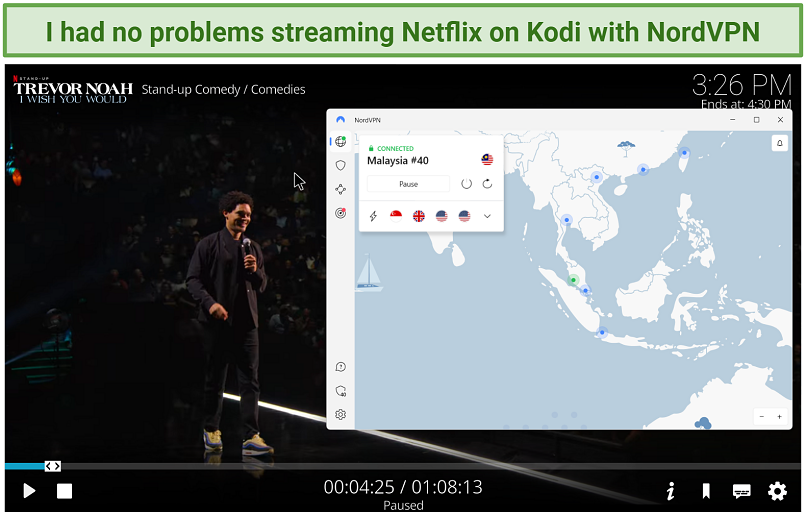Image resolution: width=806 pixels, height=515 pixels.
Task: Select the Taiwan server dot on map
Action: [x=684, y=153]
